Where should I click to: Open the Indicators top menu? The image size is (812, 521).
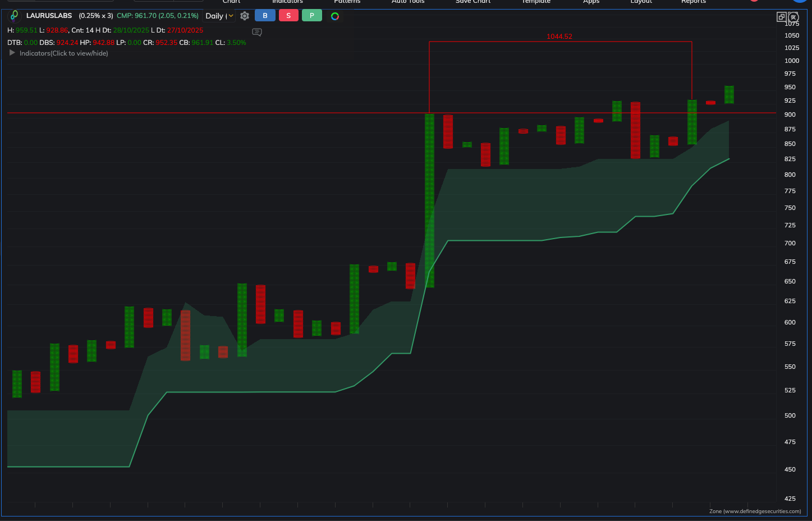[287, 2]
